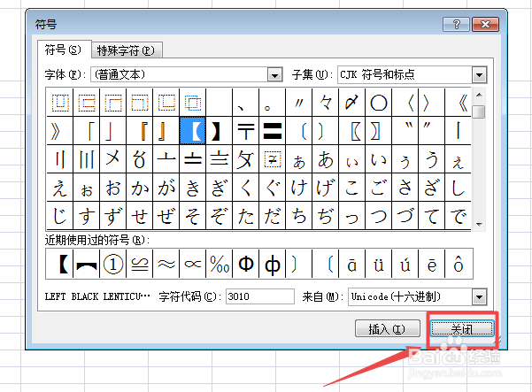This screenshot has height=392, width=532.
Task: Select the 〒 postal mark symbol
Action: pyautogui.click(x=246, y=131)
